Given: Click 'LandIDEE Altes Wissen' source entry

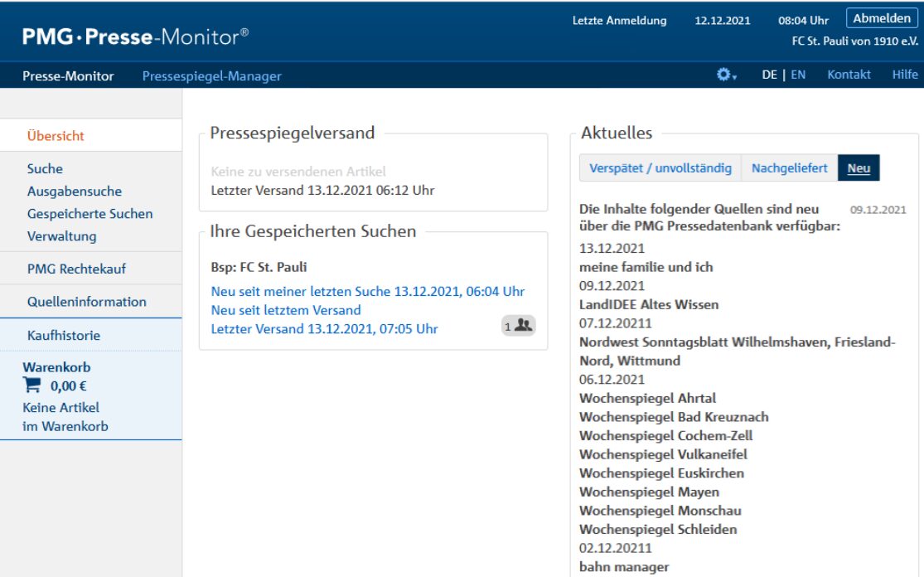Looking at the screenshot, I should pos(649,305).
